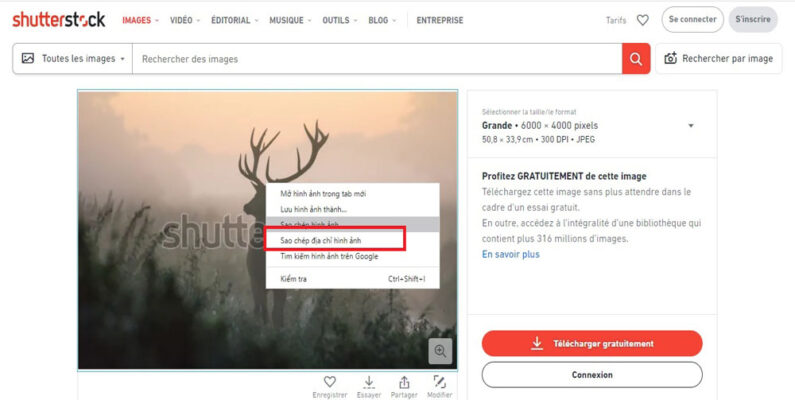Click the Essayer download icon
This screenshot has width=795, height=400.
[x=368, y=382]
